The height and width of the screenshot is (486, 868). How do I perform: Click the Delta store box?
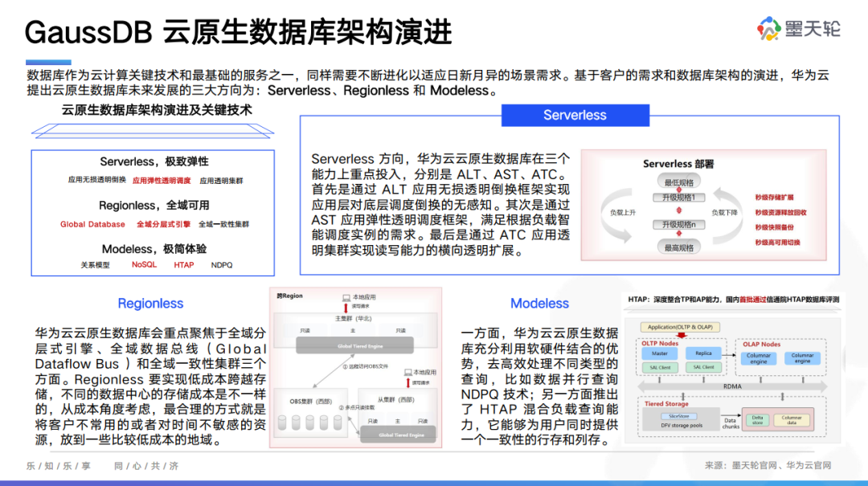pos(757,420)
